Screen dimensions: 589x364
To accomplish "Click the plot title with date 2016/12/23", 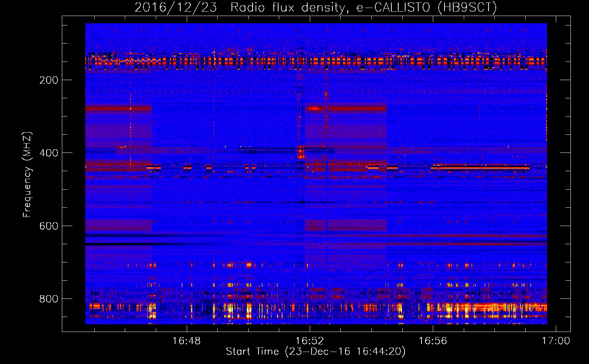I will [316, 7].
